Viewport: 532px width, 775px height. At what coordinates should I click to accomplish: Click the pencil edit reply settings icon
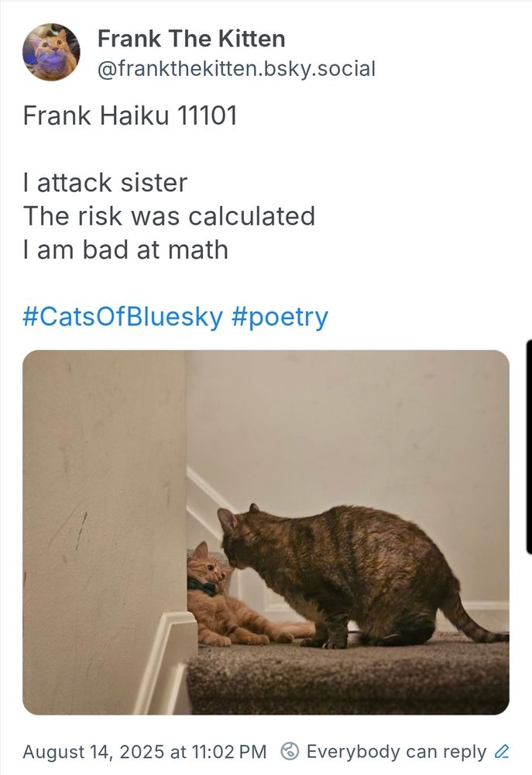502,751
